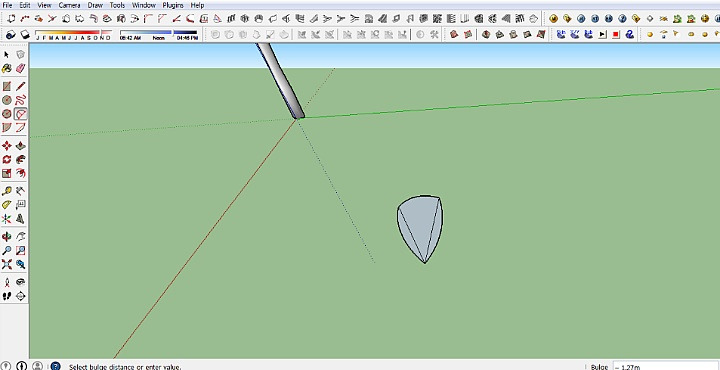Select the Offset tool

(x=20, y=173)
